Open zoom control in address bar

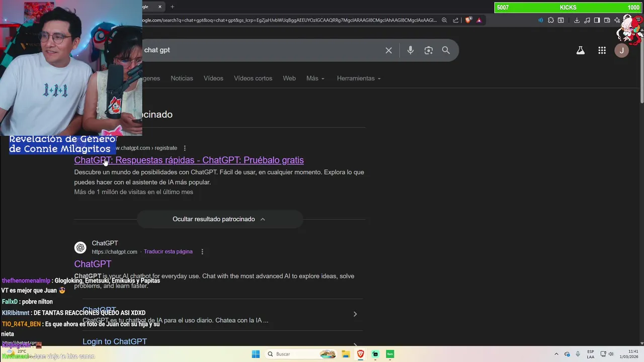click(x=444, y=20)
